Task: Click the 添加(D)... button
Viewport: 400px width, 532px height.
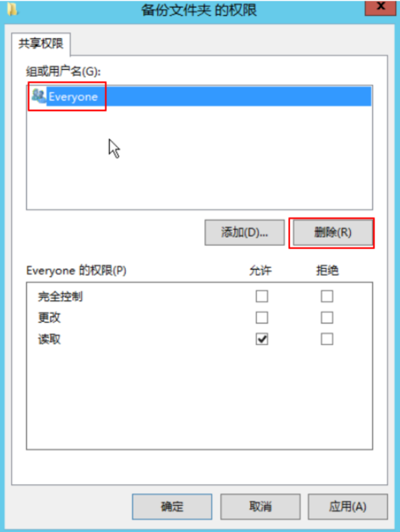Action: [x=244, y=232]
